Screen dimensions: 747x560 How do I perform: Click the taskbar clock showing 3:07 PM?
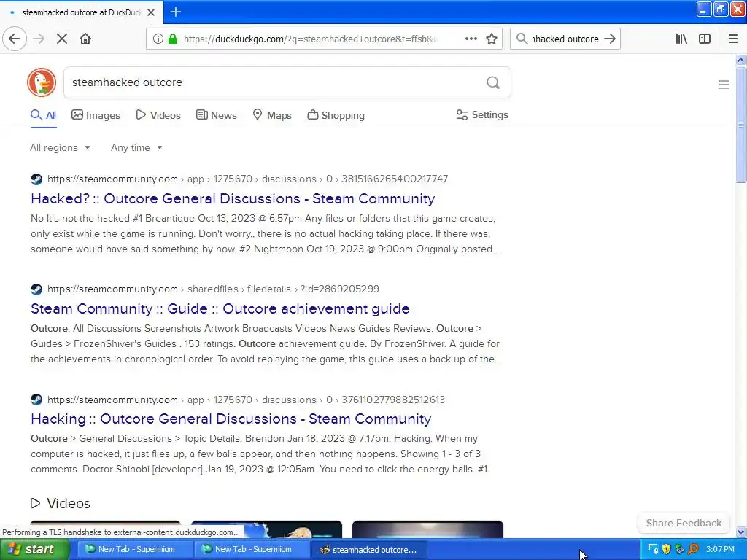720,549
